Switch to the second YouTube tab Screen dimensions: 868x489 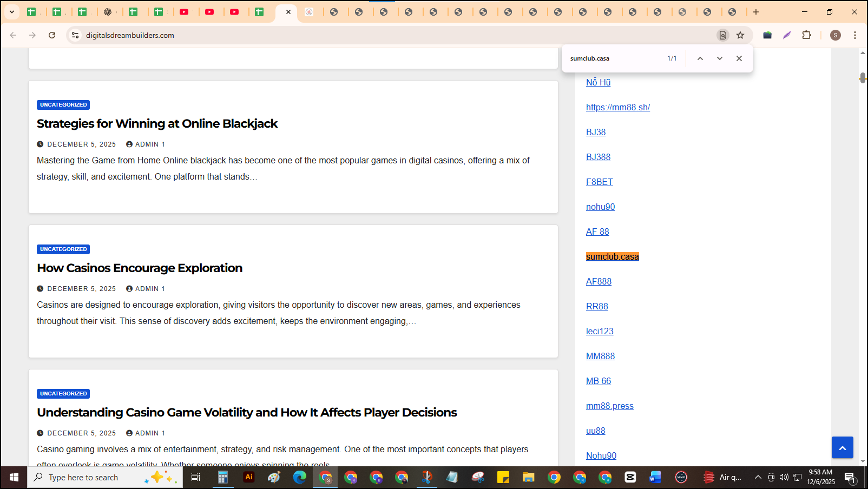coord(209,12)
